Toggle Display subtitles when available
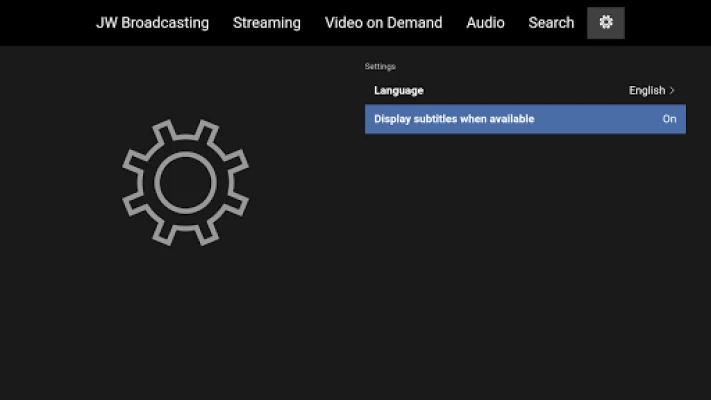This screenshot has width=711, height=400. 525,119
